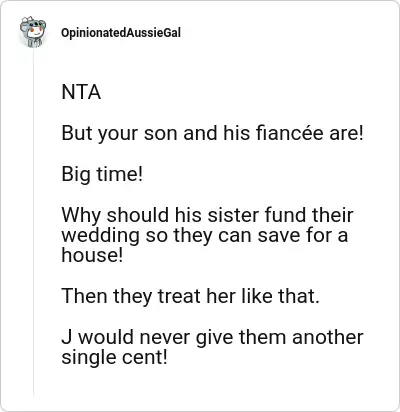The image size is (400, 412).
Task: Click the word 'fiancée' in the comment
Action: coord(290,133)
